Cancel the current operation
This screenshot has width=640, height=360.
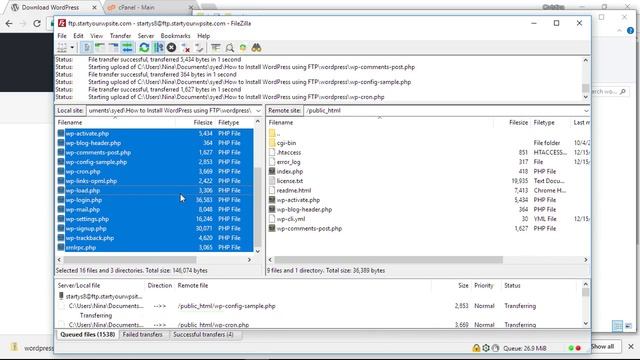(x=171, y=48)
